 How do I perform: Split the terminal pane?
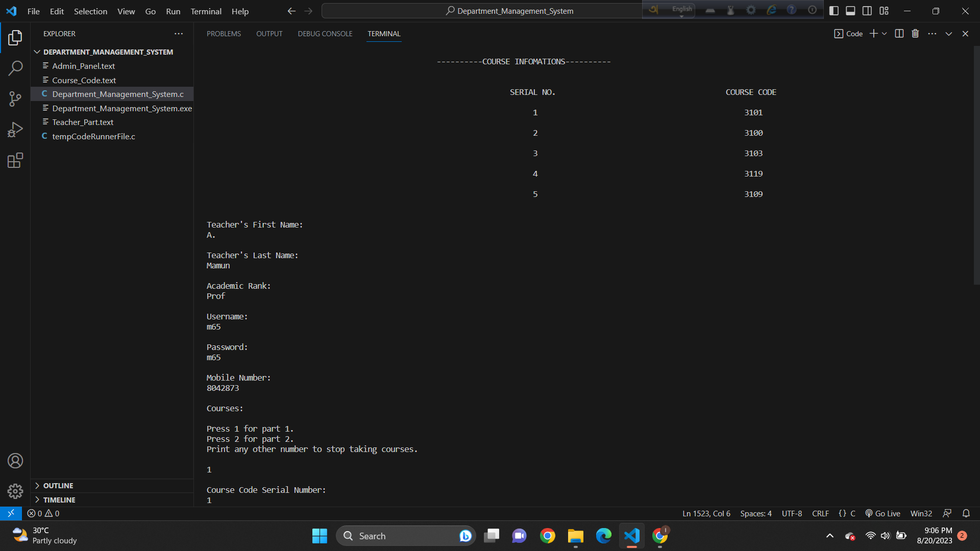[x=899, y=33]
